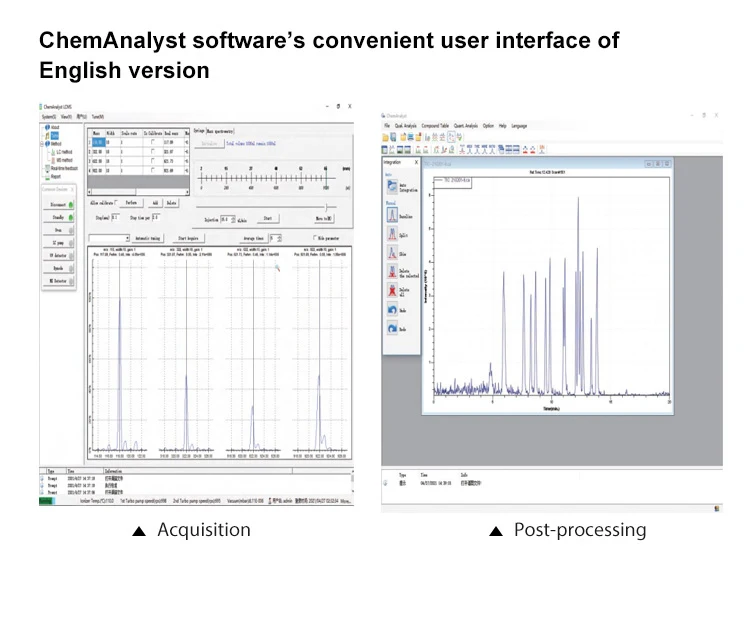This screenshot has width=750, height=625.
Task: Select the Skim peak tool
Action: (392, 252)
